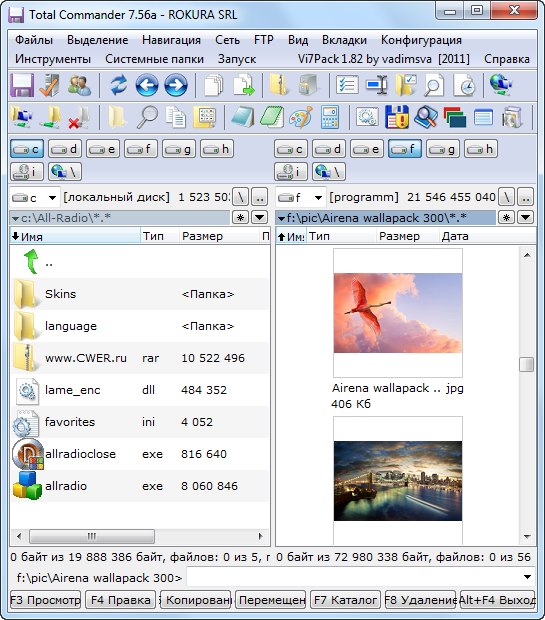Click the floppy disk with warning icon
Viewport: 545px width, 620px height.
point(397,117)
